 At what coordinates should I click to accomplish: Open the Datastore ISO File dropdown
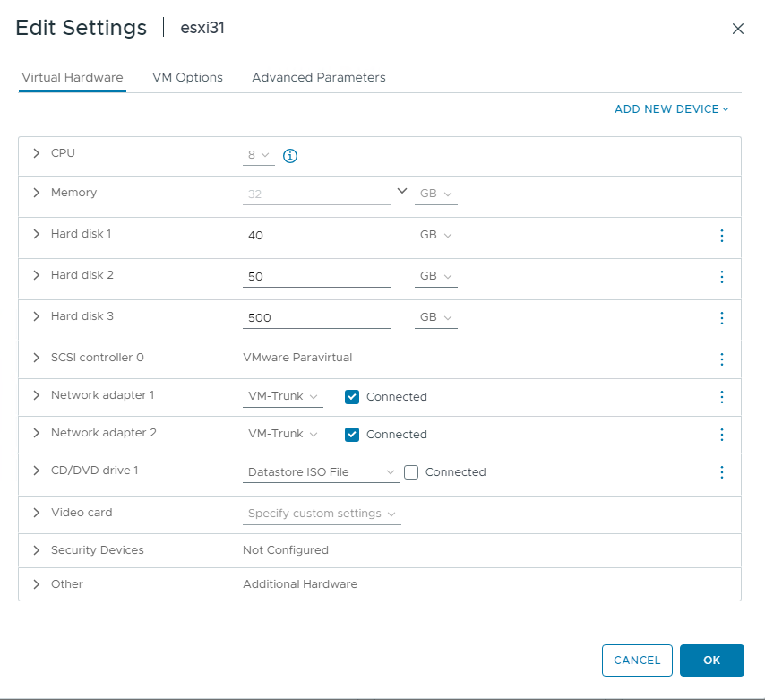click(x=321, y=472)
